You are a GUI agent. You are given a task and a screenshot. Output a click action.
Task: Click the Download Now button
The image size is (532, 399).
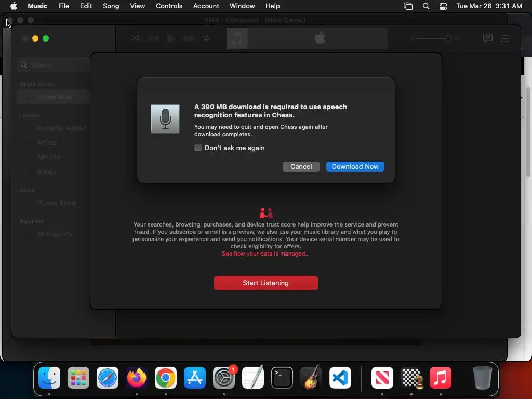(355, 167)
